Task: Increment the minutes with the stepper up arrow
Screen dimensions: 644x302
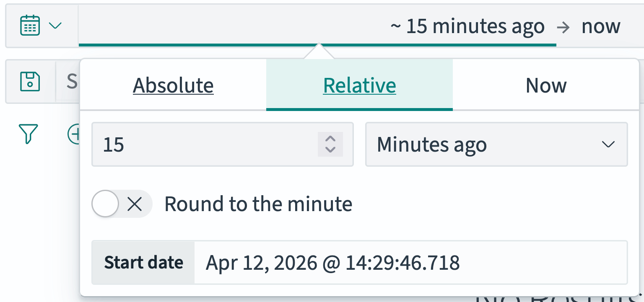Action: (330, 139)
